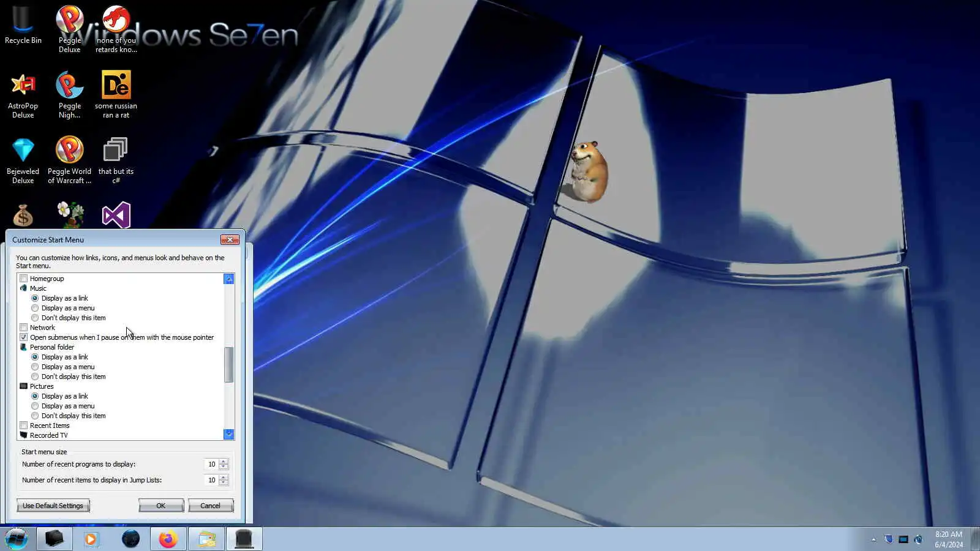
Task: Select the 'Recorded TV' list entry label
Action: (x=49, y=435)
